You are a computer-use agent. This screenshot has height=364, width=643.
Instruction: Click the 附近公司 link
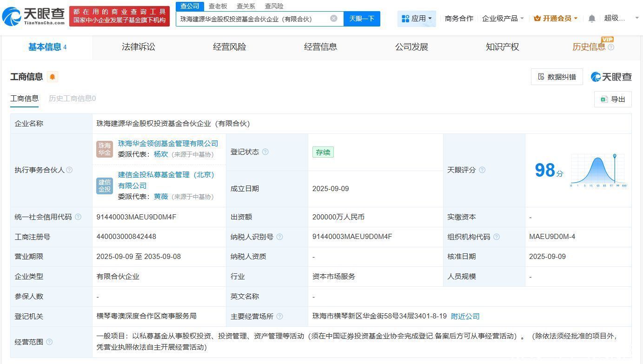coord(465,316)
